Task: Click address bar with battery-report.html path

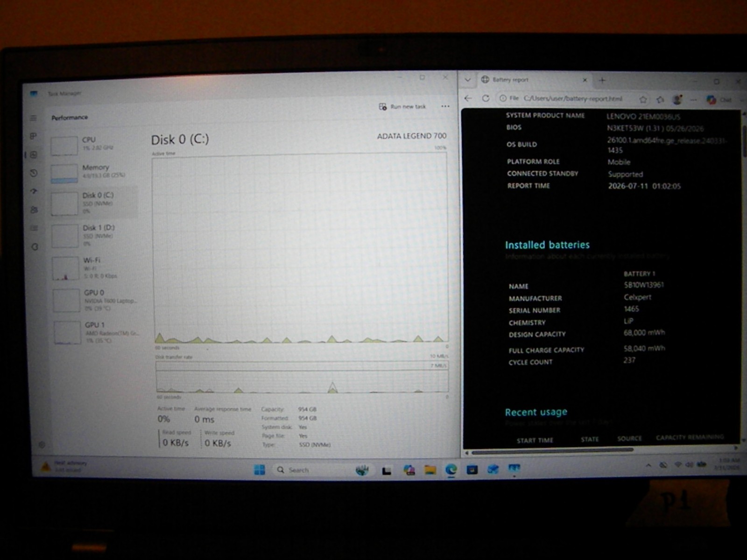Action: point(573,98)
